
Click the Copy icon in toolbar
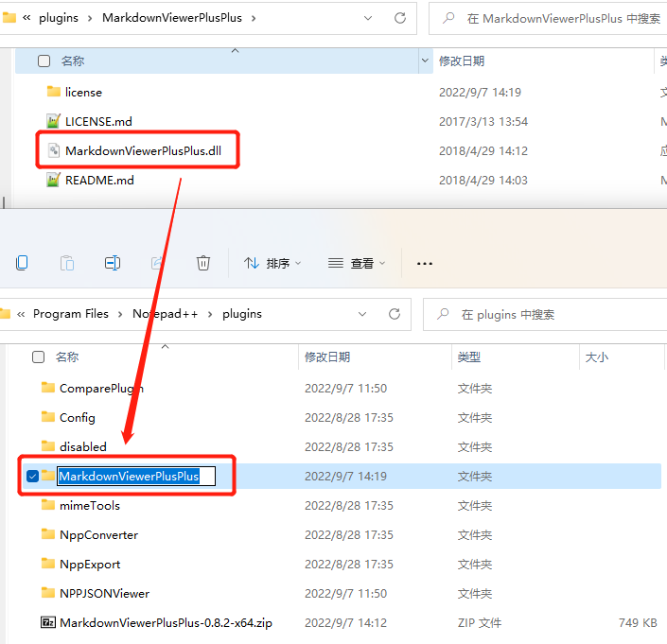tap(22, 263)
